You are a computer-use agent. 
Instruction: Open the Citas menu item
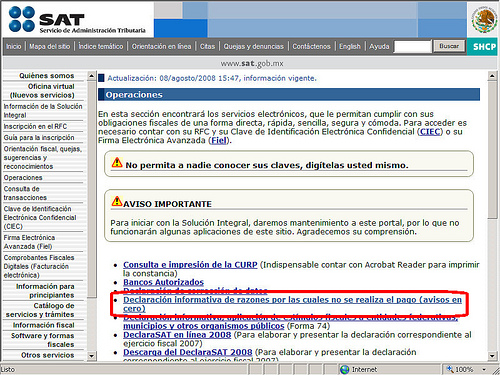pyautogui.click(x=207, y=46)
